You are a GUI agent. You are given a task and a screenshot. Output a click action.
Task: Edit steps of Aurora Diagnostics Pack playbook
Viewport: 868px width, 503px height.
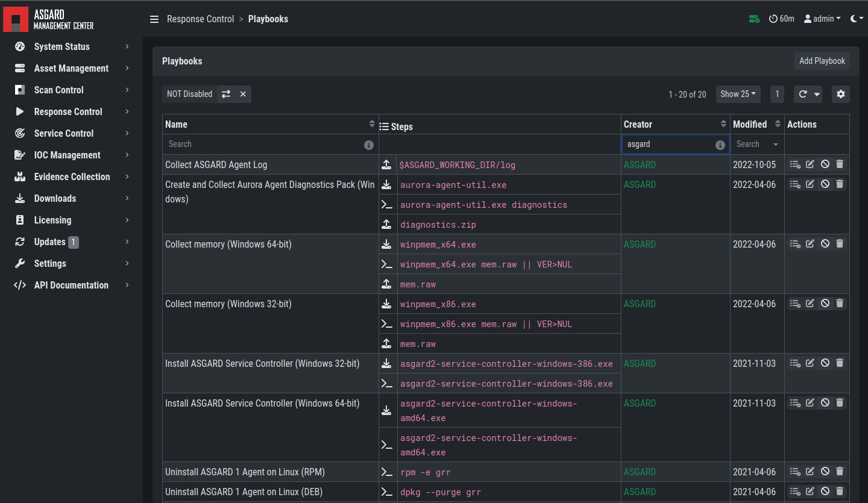[795, 184]
